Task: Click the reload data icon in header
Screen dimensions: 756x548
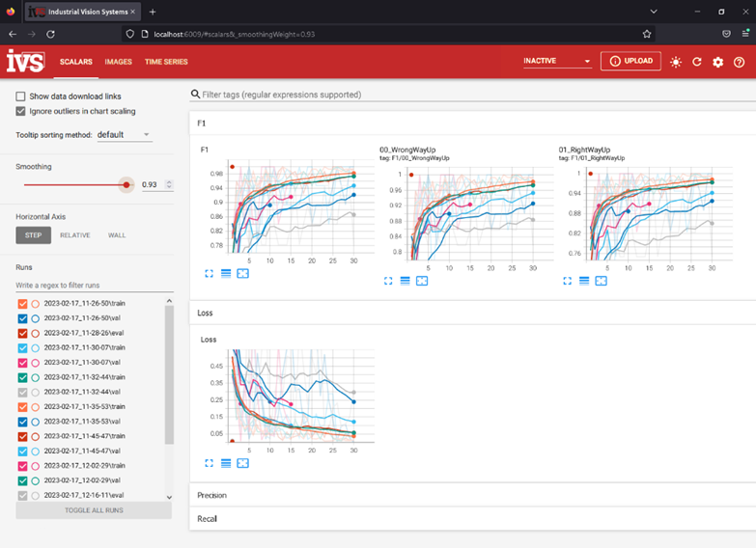Action: [x=696, y=62]
